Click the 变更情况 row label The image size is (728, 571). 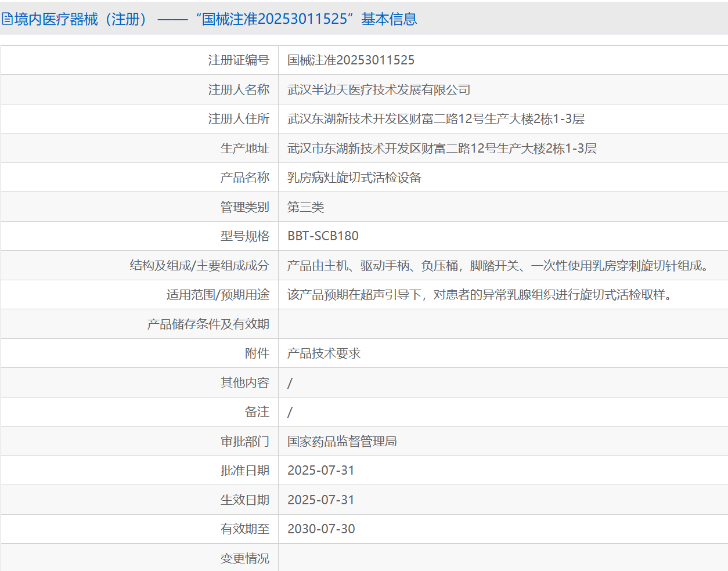[244, 558]
